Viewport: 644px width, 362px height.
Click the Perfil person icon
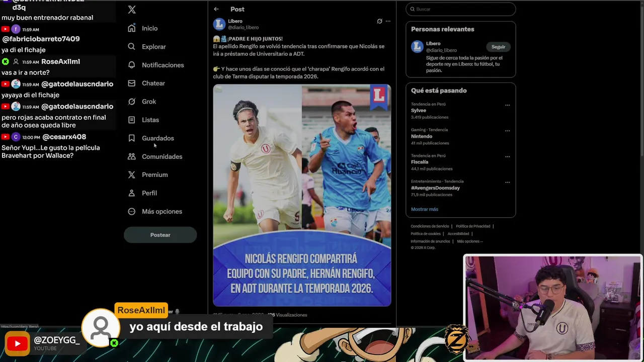[132, 193]
